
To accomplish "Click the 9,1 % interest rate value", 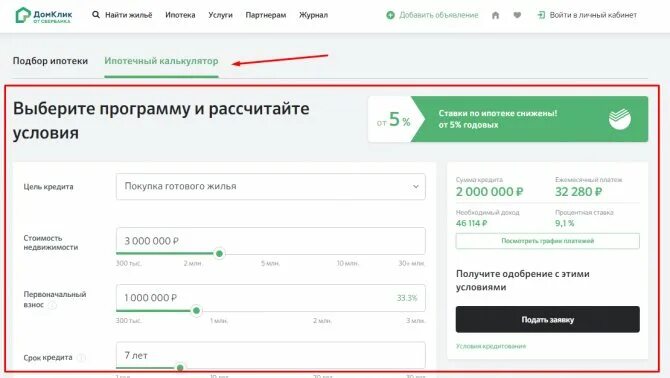I will click(564, 223).
